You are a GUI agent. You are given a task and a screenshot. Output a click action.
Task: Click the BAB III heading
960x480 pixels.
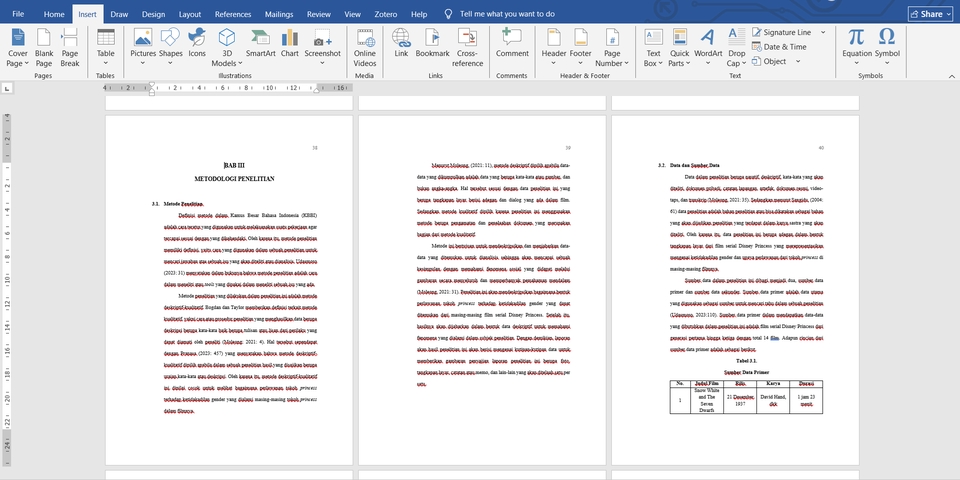click(x=234, y=165)
